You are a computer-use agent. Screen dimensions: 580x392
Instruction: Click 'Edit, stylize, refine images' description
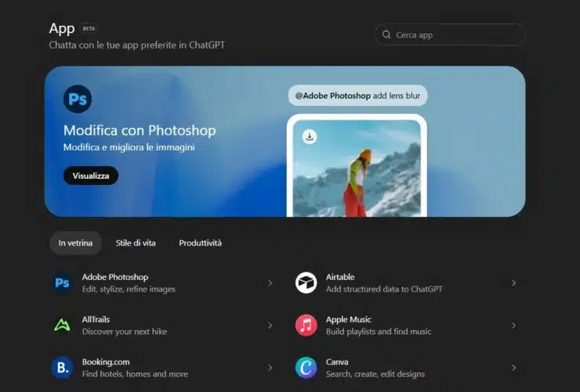129,289
